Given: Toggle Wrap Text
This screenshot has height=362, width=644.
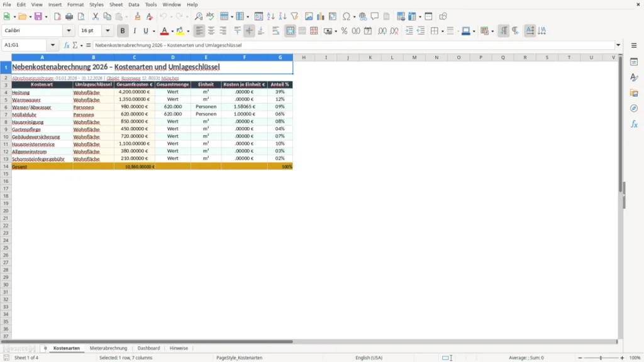Looking at the screenshot, I should 275,31.
